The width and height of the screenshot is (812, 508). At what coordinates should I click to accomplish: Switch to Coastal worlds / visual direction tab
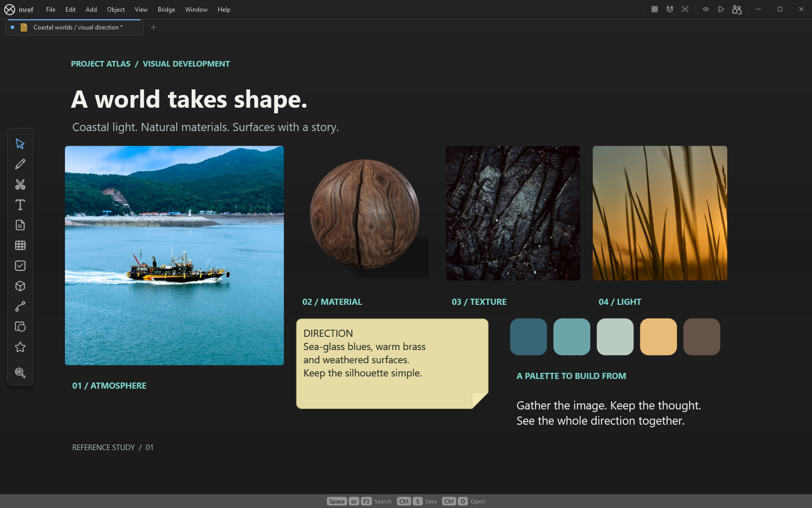pyautogui.click(x=74, y=27)
